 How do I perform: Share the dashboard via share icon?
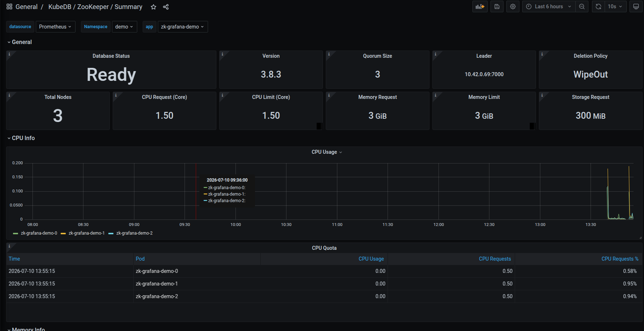tap(166, 7)
